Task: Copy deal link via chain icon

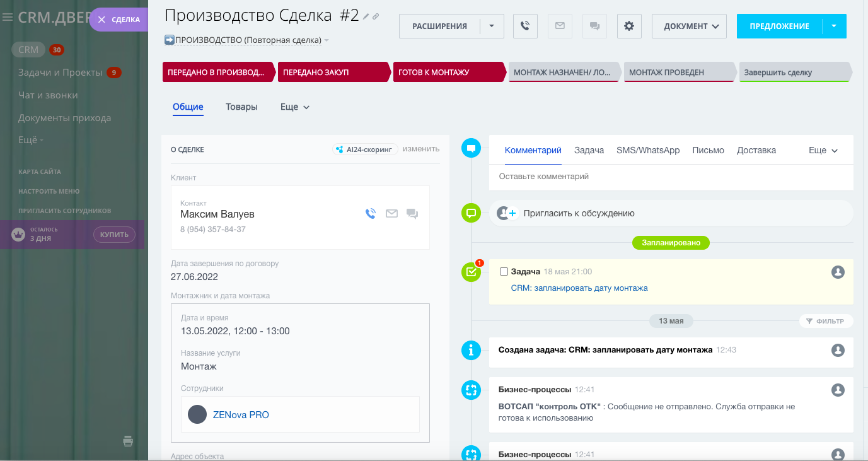Action: pos(376,16)
